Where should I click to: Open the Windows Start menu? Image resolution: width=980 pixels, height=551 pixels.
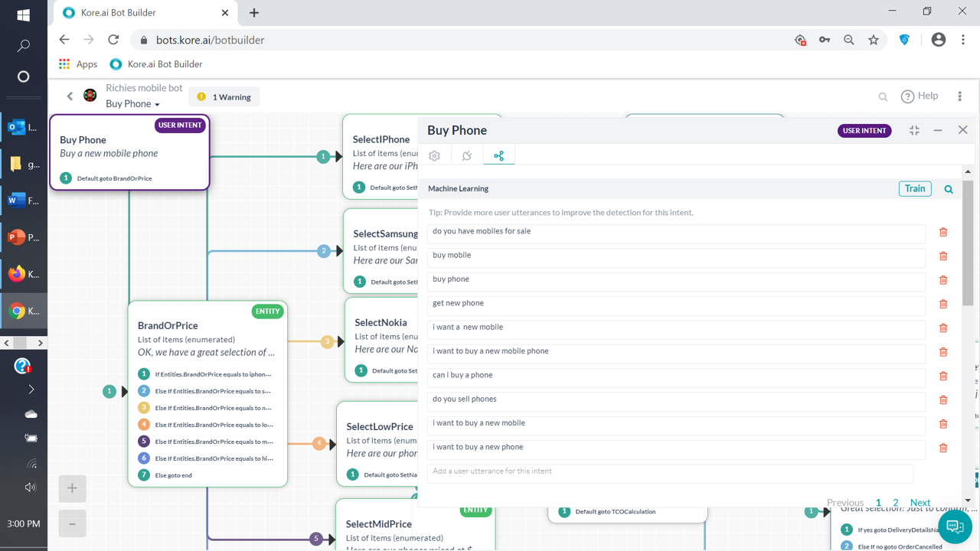tap(23, 15)
